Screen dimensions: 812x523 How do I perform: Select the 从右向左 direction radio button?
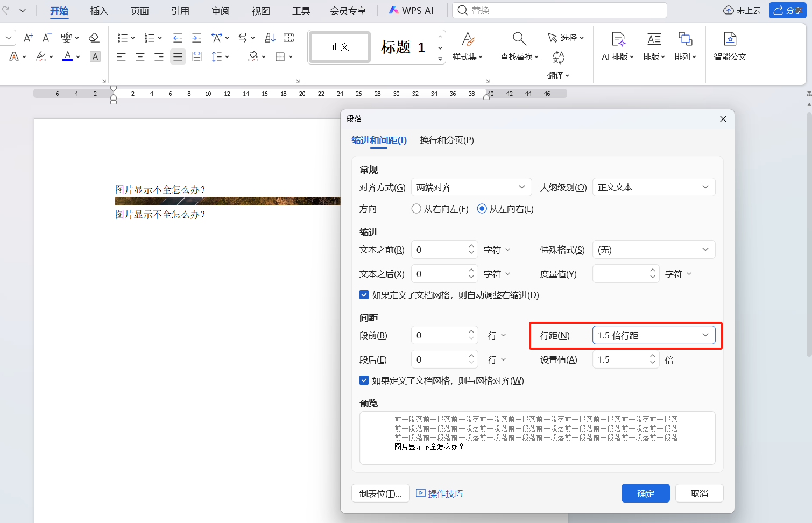[x=416, y=209]
